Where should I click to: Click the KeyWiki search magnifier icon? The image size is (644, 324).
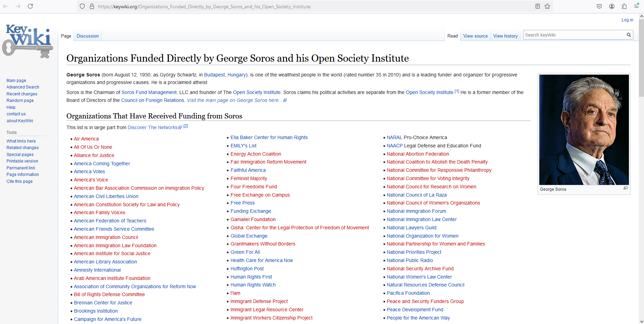click(x=629, y=35)
